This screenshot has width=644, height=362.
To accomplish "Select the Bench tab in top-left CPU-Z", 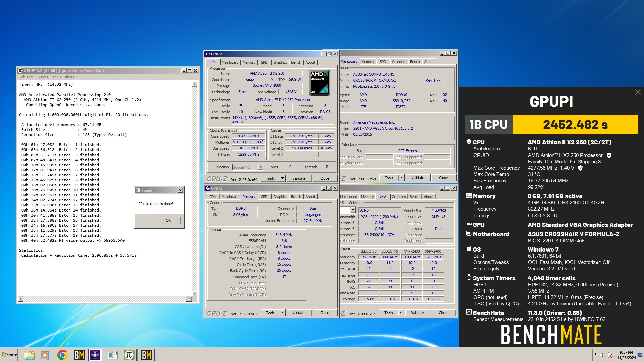I will tap(296, 62).
